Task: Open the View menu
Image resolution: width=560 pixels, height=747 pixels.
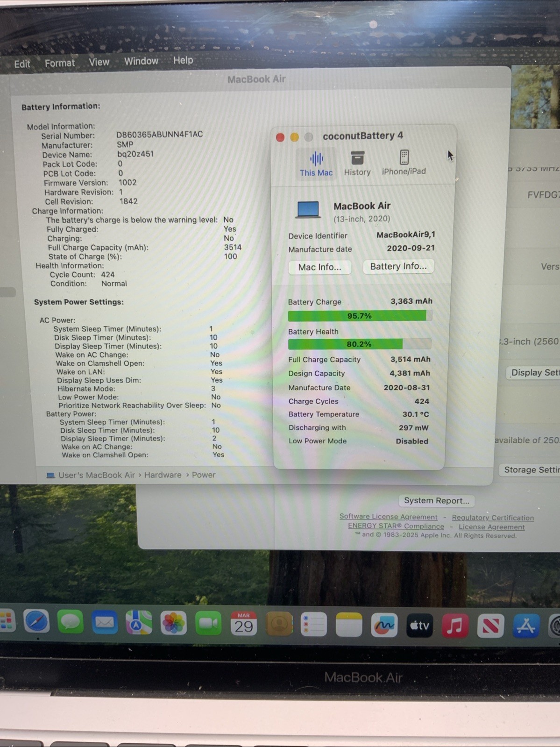Action: (99, 62)
